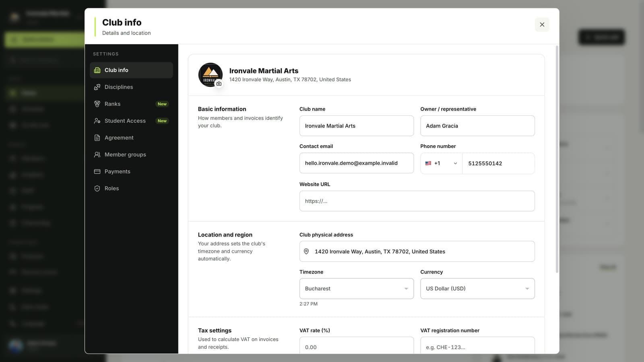Image resolution: width=644 pixels, height=362 pixels.
Task: Click the Club info building icon
Action: coord(97,70)
